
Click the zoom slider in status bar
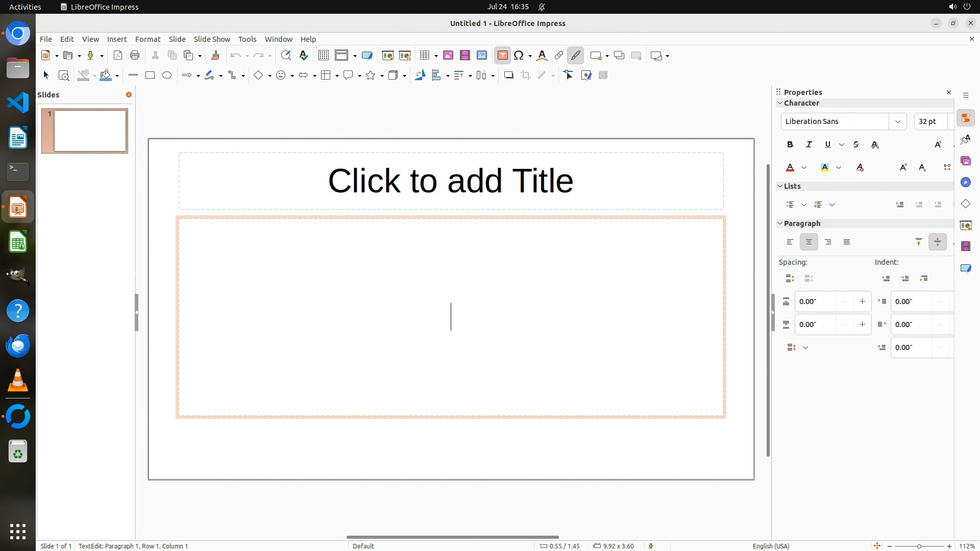(919, 546)
